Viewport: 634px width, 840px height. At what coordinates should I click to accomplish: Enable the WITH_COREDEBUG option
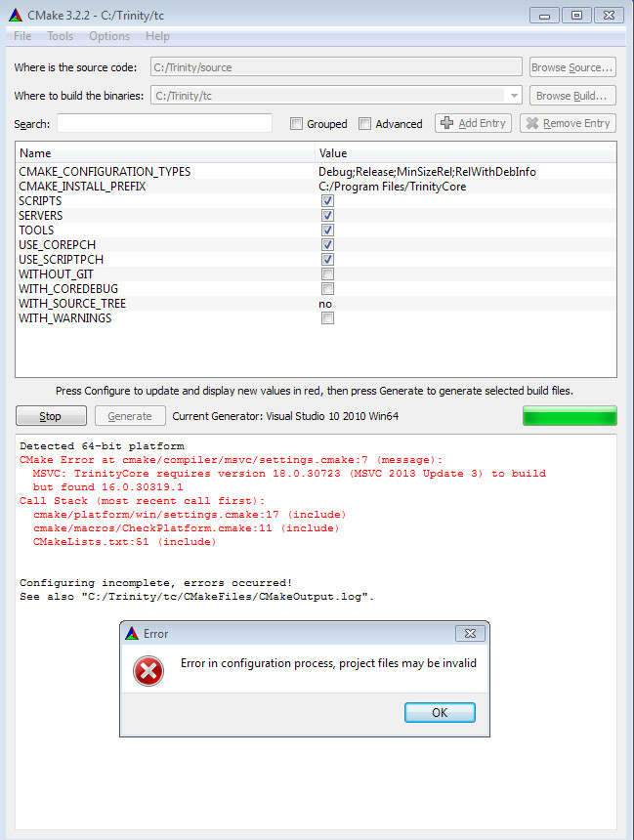pyautogui.click(x=328, y=289)
